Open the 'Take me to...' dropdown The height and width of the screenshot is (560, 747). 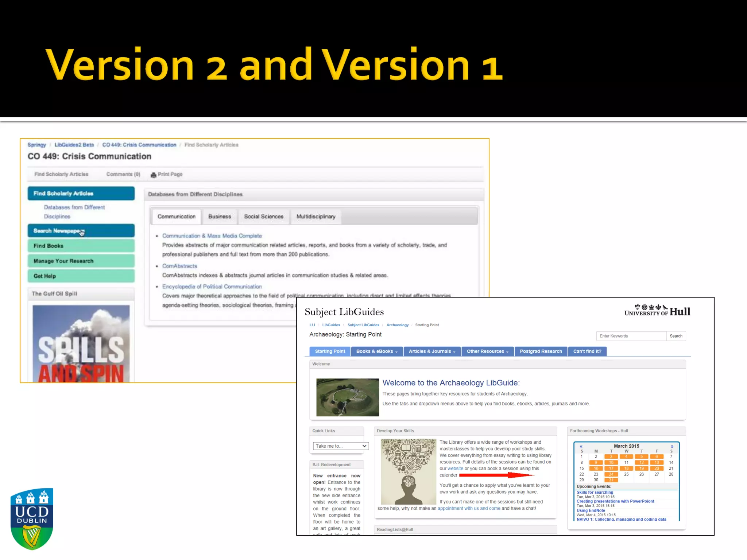click(341, 446)
